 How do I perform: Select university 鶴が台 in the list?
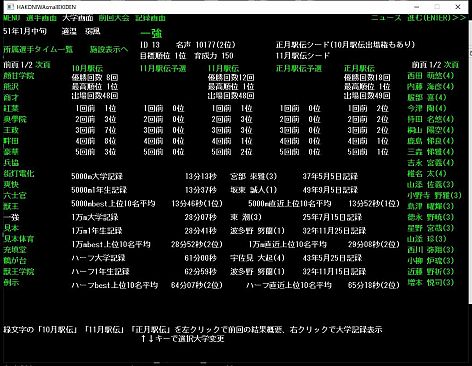click(15, 261)
